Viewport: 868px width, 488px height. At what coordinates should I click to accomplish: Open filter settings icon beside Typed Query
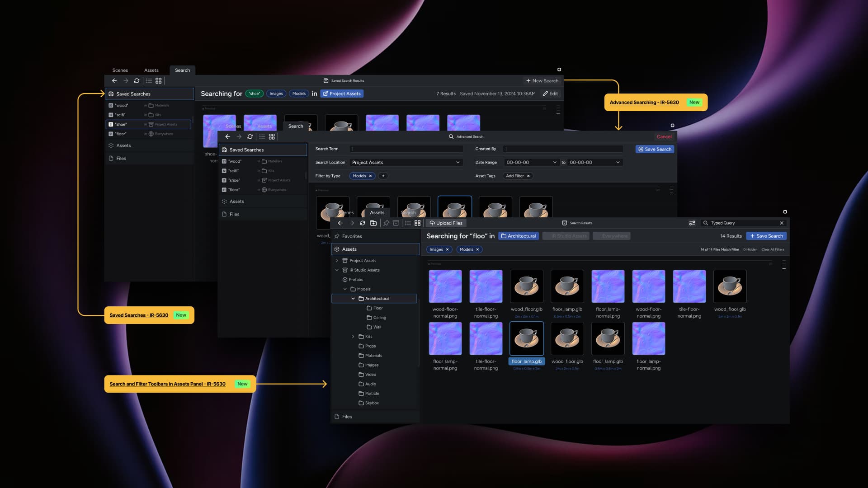[692, 223]
